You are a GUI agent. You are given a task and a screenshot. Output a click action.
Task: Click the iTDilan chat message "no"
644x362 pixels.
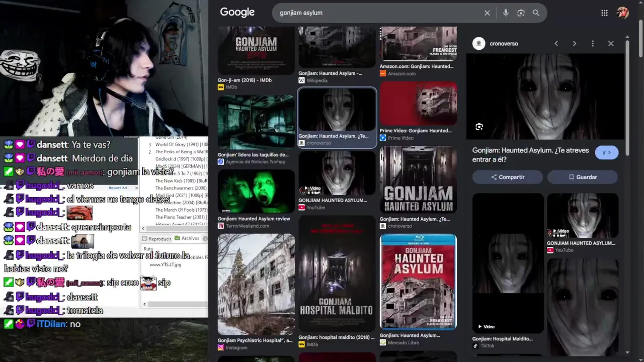pyautogui.click(x=75, y=324)
